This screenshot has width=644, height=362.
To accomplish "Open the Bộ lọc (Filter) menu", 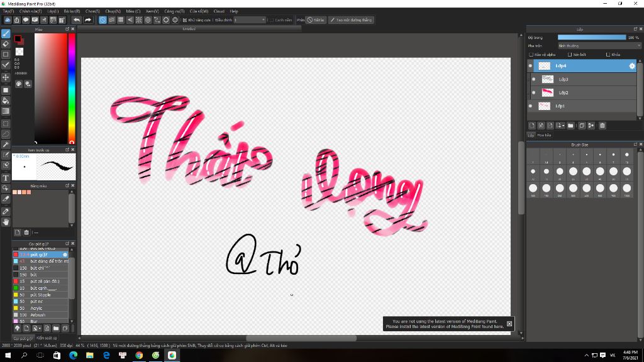I will tap(72, 11).
